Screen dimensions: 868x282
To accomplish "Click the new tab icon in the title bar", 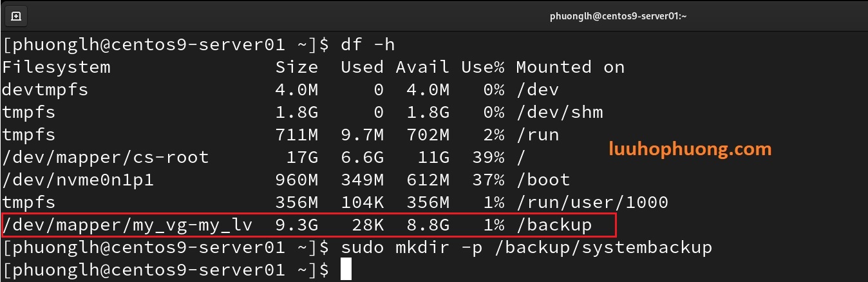I will [16, 16].
